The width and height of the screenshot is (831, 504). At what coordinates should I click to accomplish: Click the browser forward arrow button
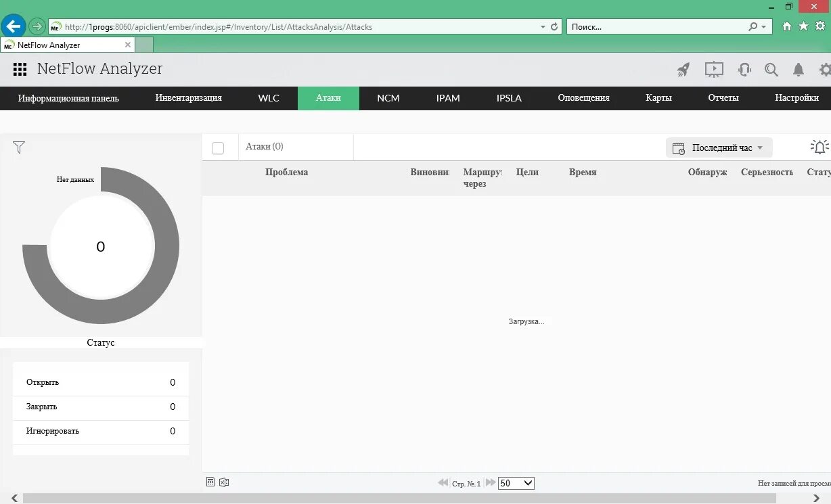point(37,27)
